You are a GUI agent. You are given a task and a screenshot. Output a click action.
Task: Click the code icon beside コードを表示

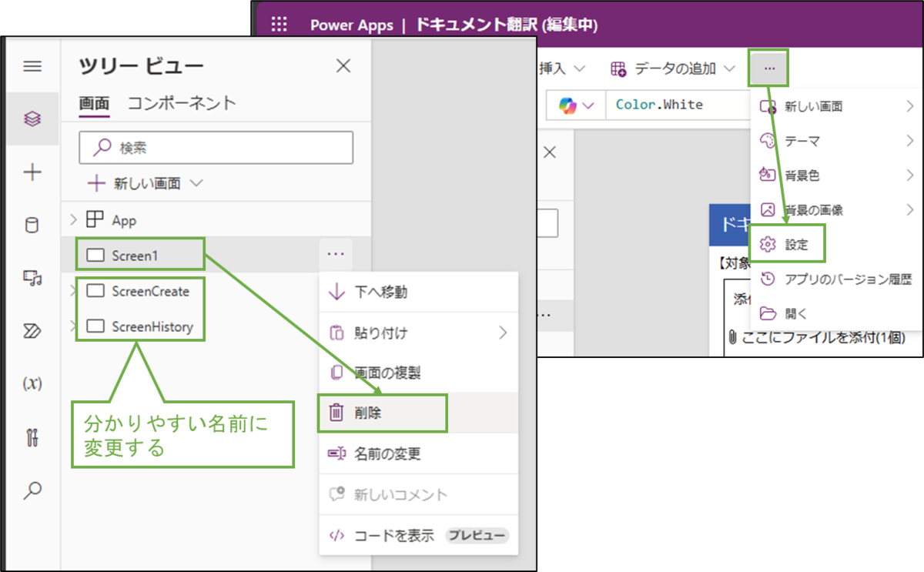click(336, 536)
